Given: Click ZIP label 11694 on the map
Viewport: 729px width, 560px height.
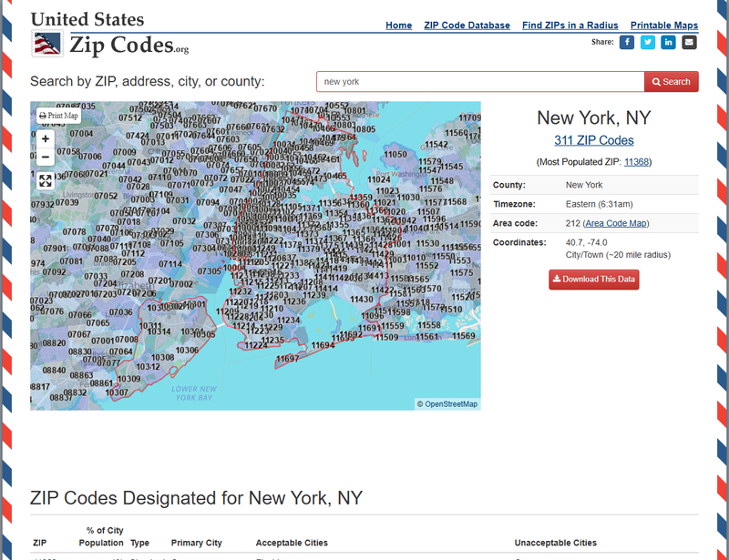Looking at the screenshot, I should click(x=323, y=345).
